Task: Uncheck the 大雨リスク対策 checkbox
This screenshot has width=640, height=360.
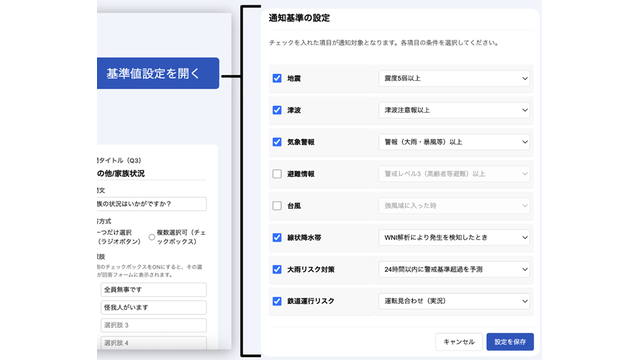Action: pyautogui.click(x=277, y=269)
